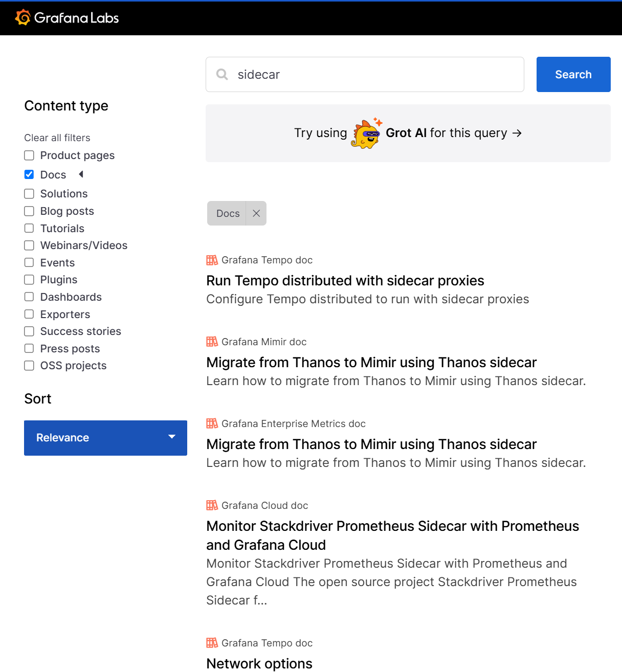Click the 'Content type' heading
Image resolution: width=622 pixels, height=672 pixels.
pos(66,106)
